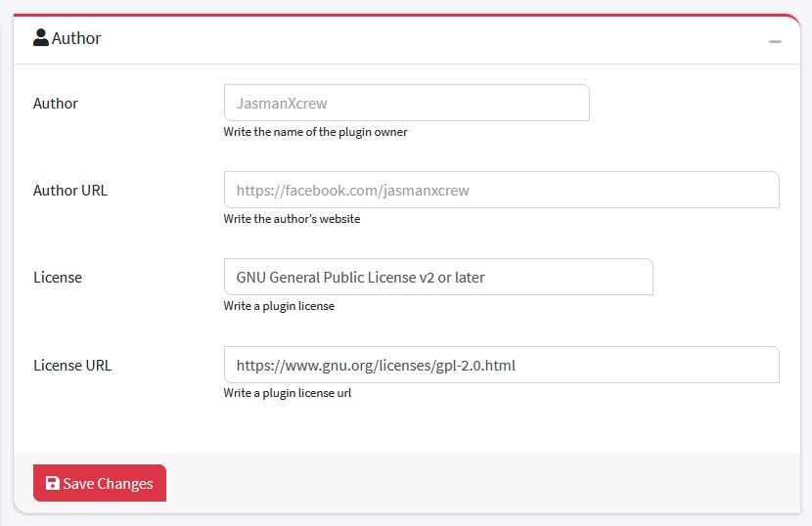
Task: Focus the Author name input field
Action: [406, 103]
